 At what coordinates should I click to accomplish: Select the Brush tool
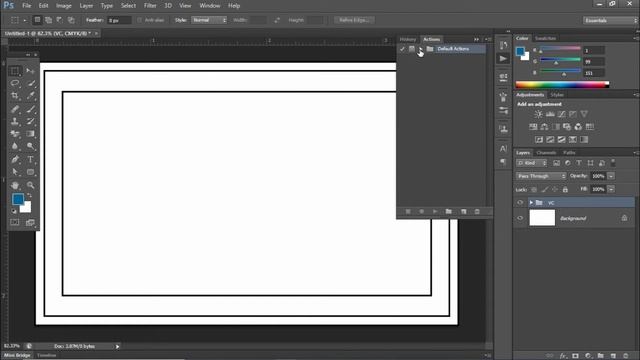click(x=31, y=109)
